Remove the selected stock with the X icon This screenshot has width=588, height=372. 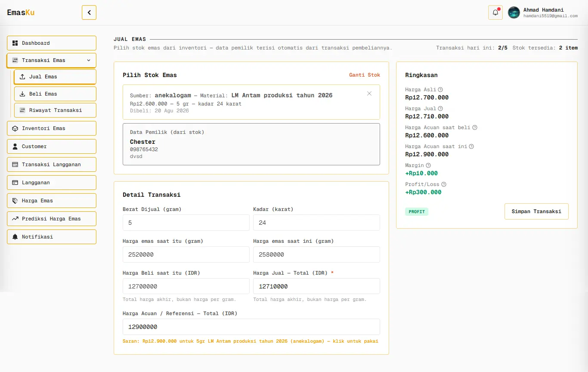click(x=369, y=93)
